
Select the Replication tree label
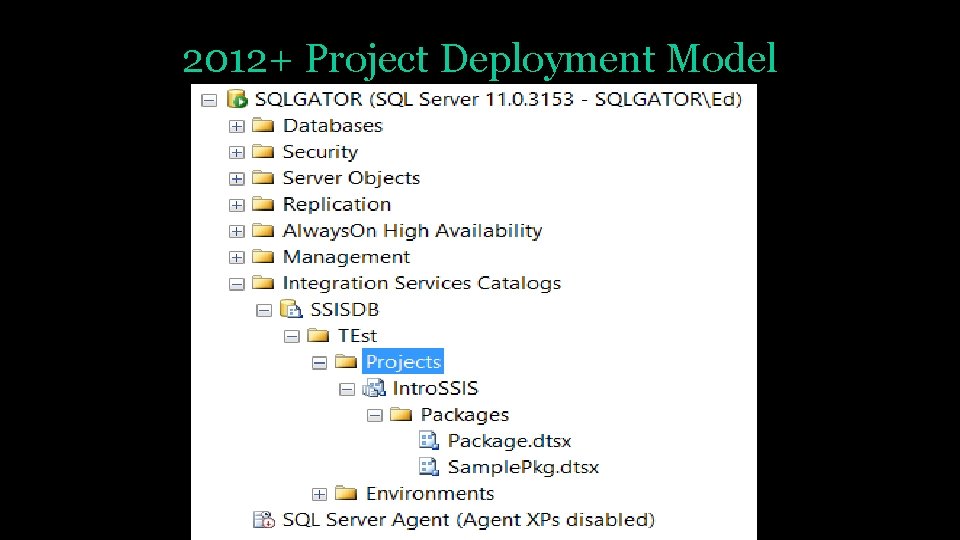point(337,204)
